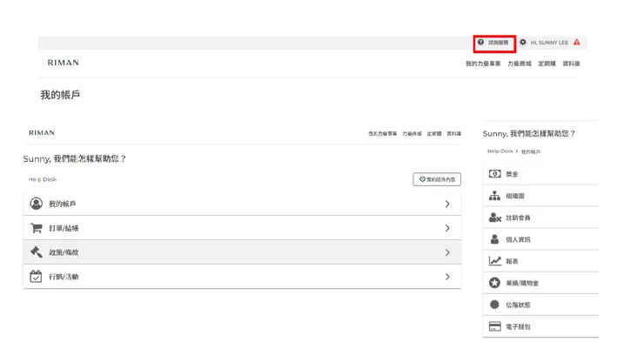Click the gavel icon for 政策/條款
Screen dimensions: 644x362
37,251
